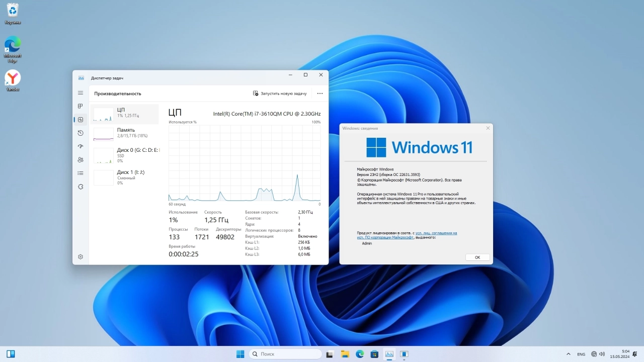Screen dimensions: 644x362
Task: Open Task Manager settings gear
Action: click(80, 257)
